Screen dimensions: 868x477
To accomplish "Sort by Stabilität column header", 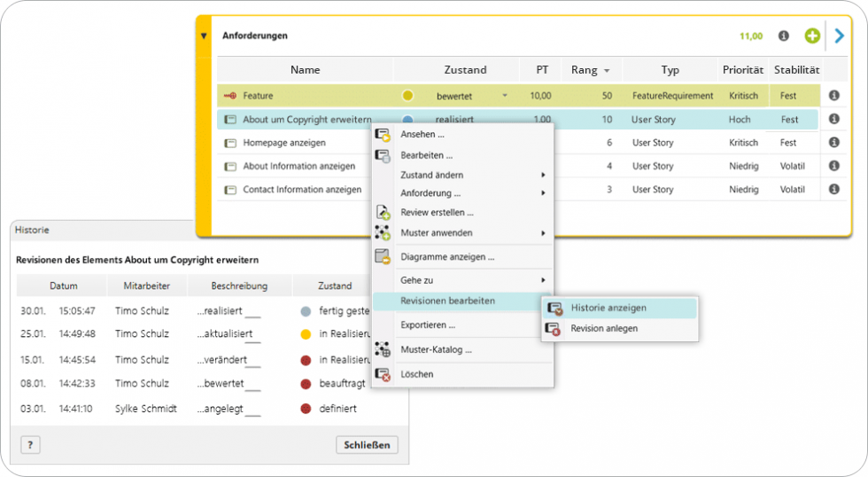I will [796, 70].
